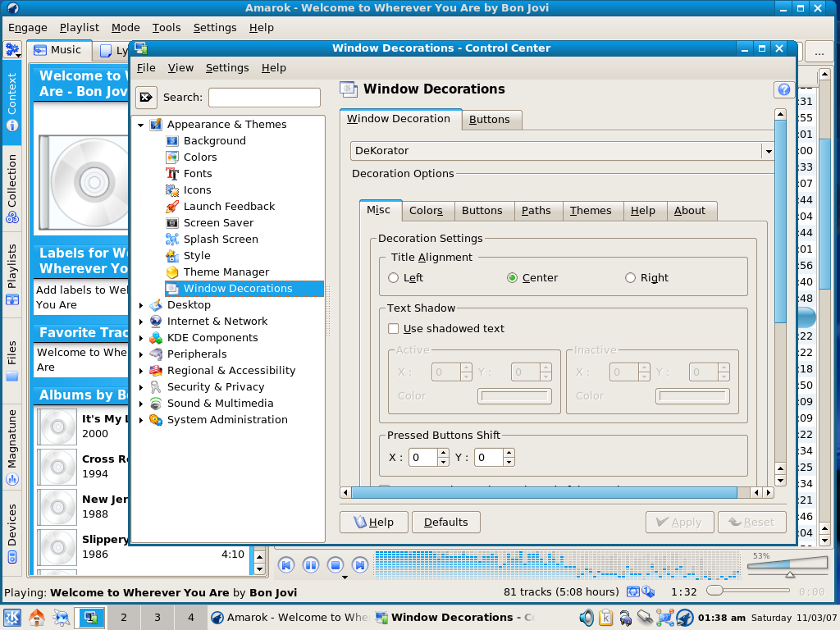The width and height of the screenshot is (840, 630).
Task: Open the Fonts module icon
Action: pos(172,174)
